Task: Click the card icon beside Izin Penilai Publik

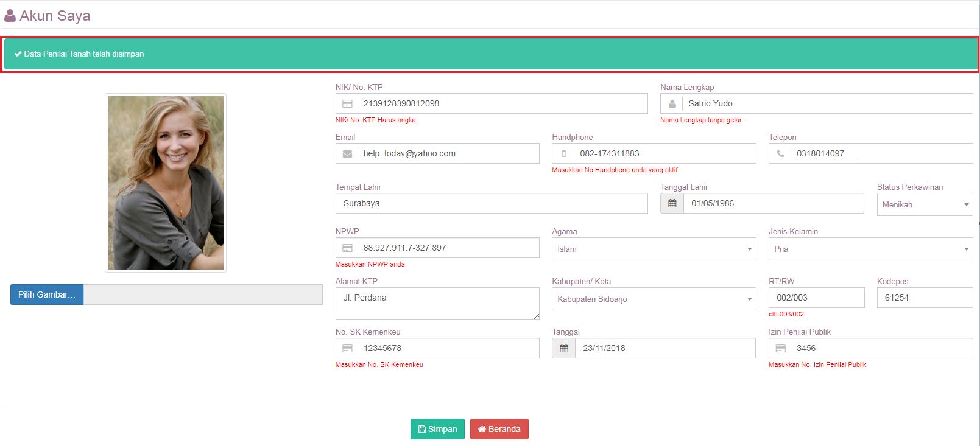Action: tap(780, 349)
